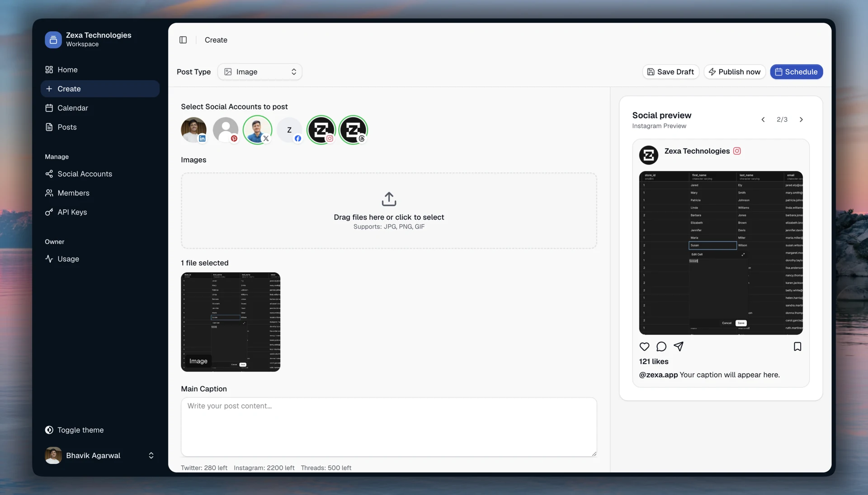Click the Save Draft button
The height and width of the screenshot is (495, 868).
tap(671, 72)
